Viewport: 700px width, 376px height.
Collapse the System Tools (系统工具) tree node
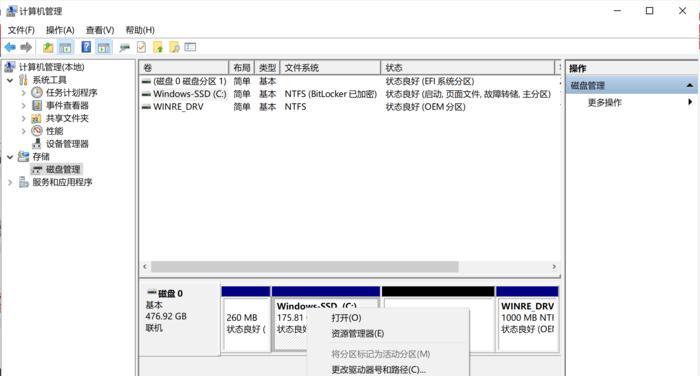[10, 80]
